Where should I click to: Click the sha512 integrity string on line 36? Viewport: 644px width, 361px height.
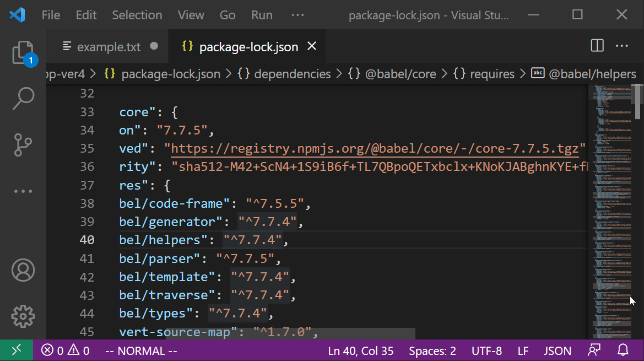pyautogui.click(x=380, y=166)
